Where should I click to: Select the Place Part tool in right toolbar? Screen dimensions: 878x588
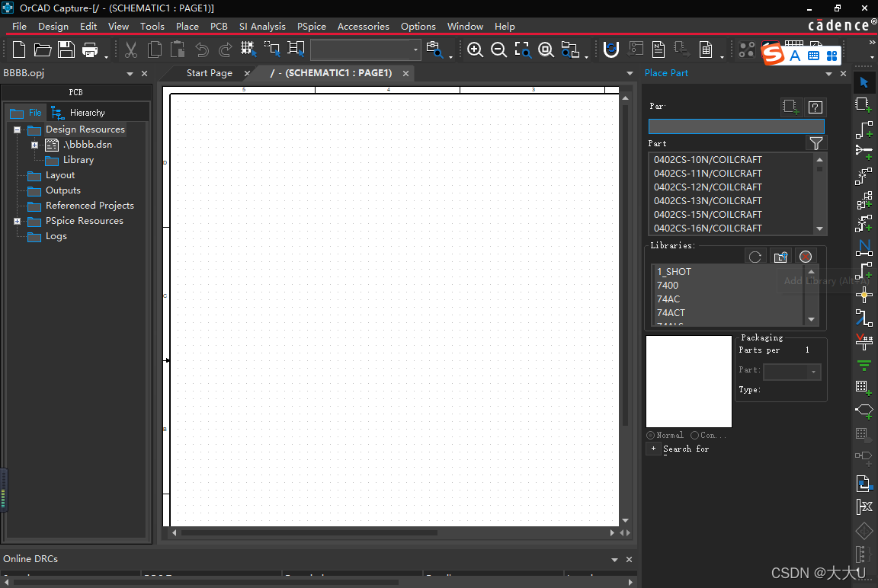[x=864, y=105]
